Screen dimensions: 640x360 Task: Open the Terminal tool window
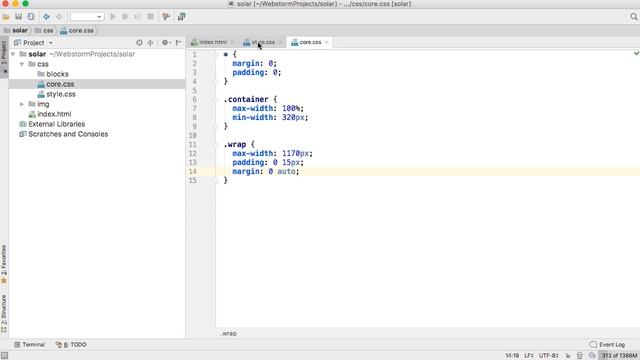[x=29, y=344]
